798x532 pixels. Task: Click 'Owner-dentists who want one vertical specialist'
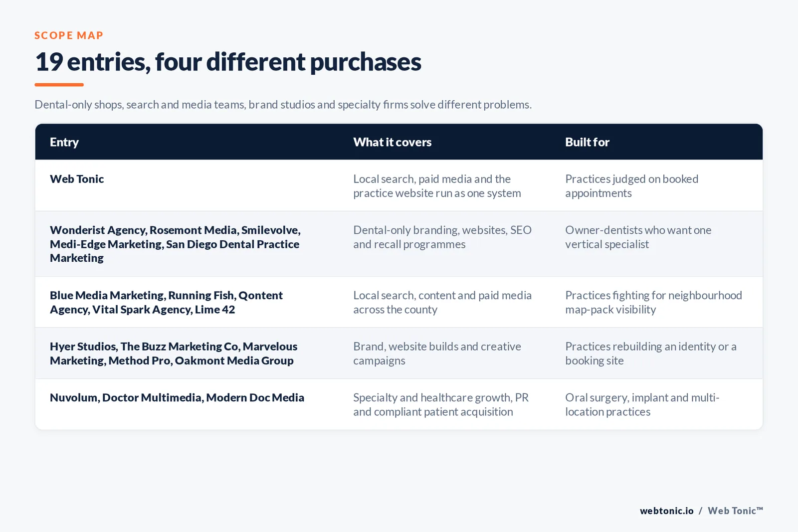pos(638,237)
